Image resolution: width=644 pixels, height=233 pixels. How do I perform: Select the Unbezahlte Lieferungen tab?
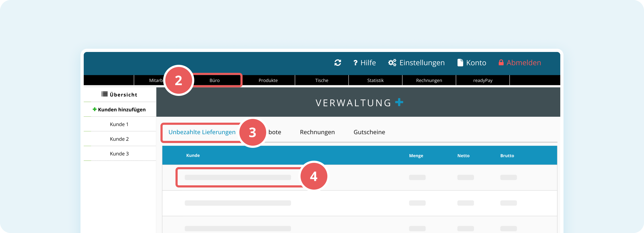pyautogui.click(x=202, y=132)
